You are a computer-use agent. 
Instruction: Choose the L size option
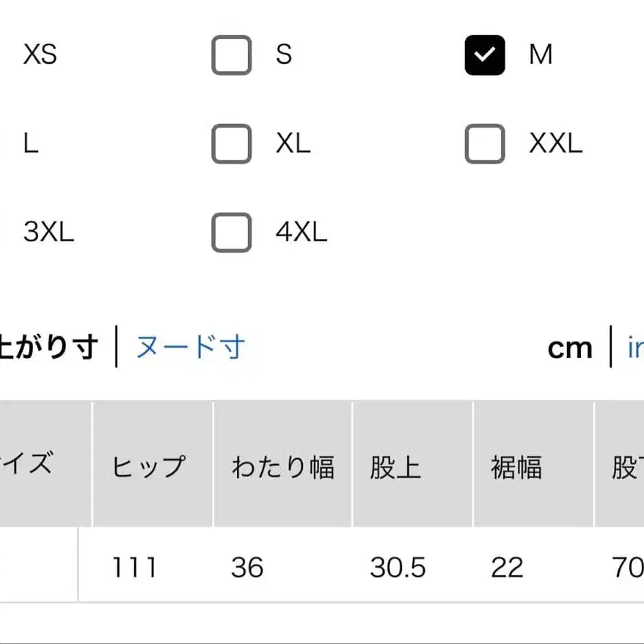click(x=31, y=144)
